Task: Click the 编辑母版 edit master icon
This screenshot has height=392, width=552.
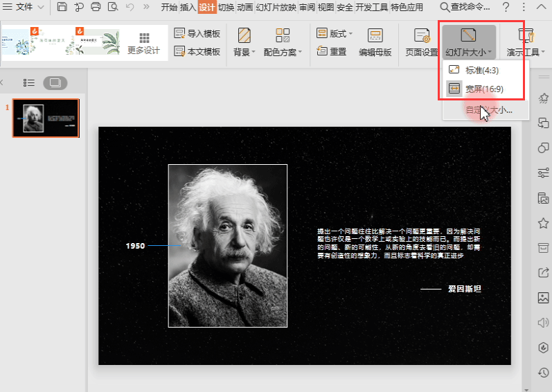Action: pyautogui.click(x=375, y=43)
